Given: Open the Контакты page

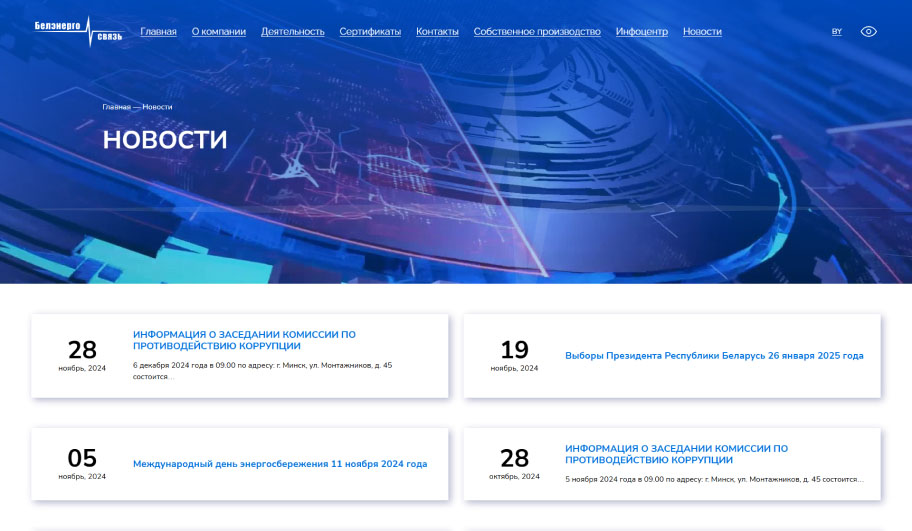Looking at the screenshot, I should (x=437, y=31).
